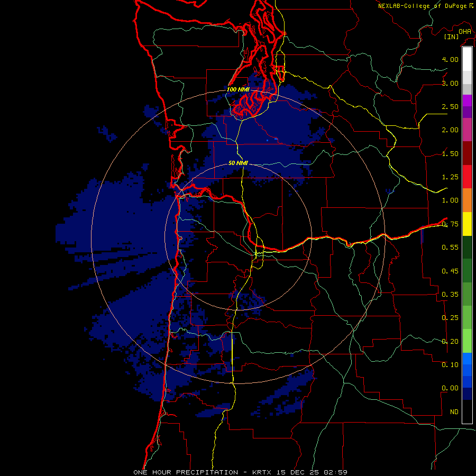Click the [IN] units label
The width and height of the screenshot is (476, 476).
(x=451, y=36)
